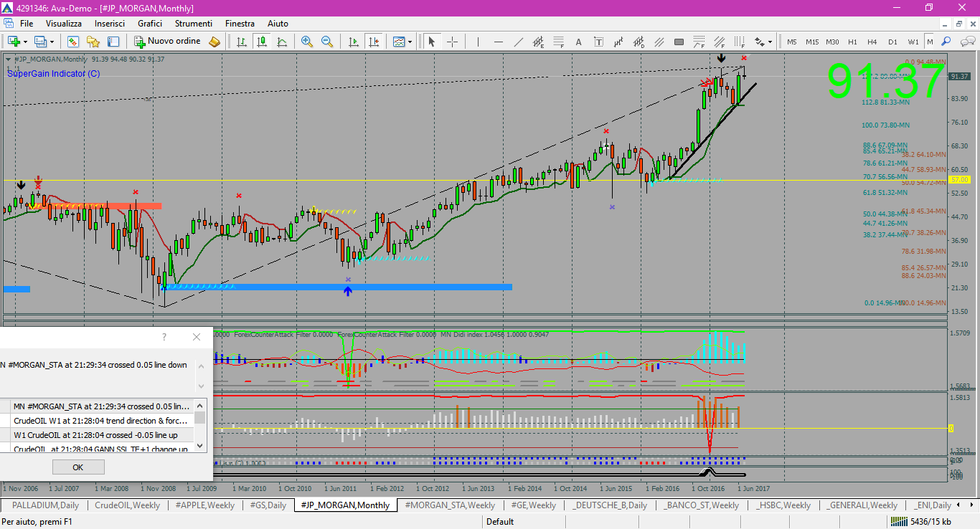Select the text label T tool

click(x=598, y=42)
